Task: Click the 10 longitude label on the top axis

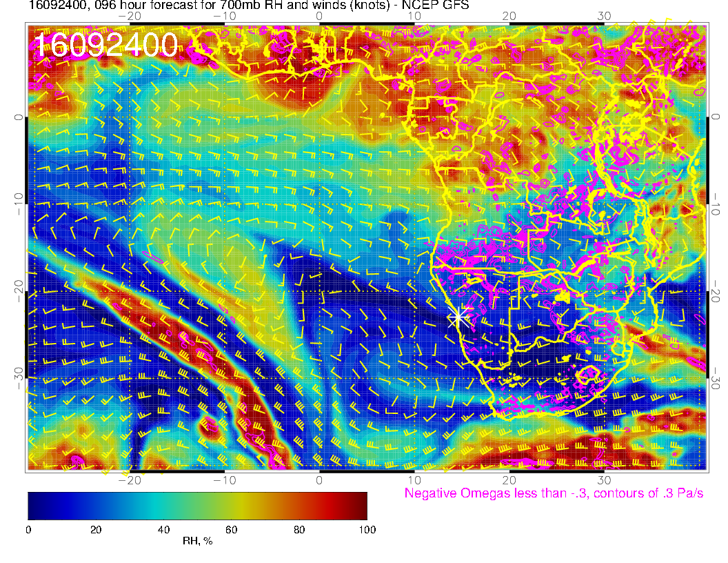Action: pyautogui.click(x=414, y=17)
